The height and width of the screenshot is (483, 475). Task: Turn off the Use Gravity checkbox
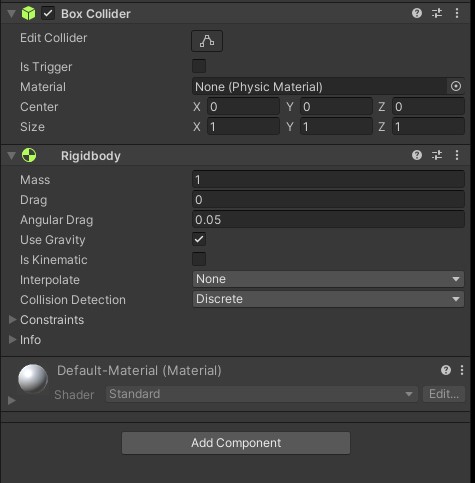[x=199, y=239]
